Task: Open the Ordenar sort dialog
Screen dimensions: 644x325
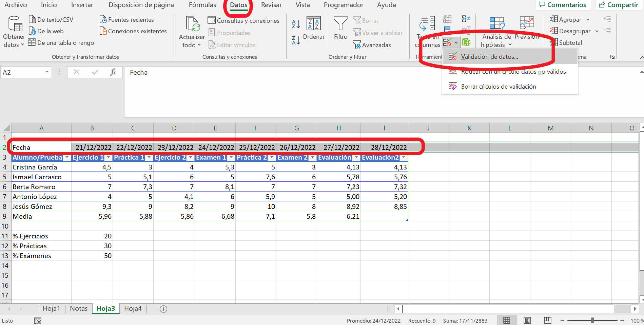Action: coord(313,28)
